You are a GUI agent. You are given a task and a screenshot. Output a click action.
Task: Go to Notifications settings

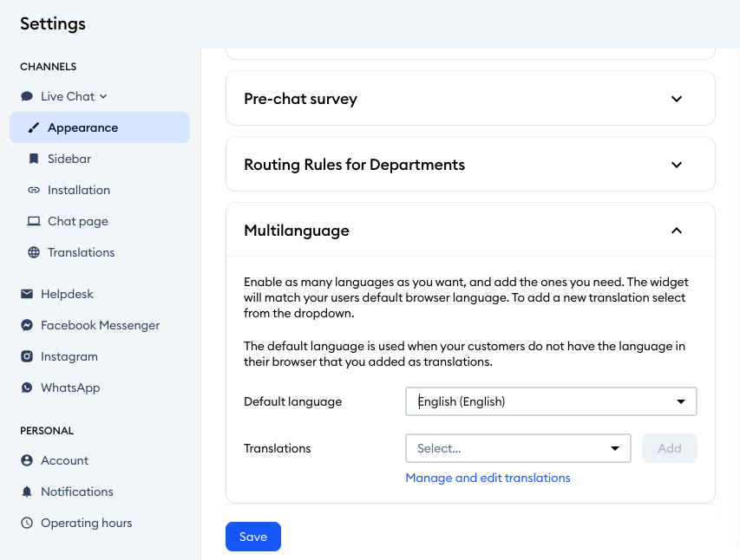tap(76, 492)
